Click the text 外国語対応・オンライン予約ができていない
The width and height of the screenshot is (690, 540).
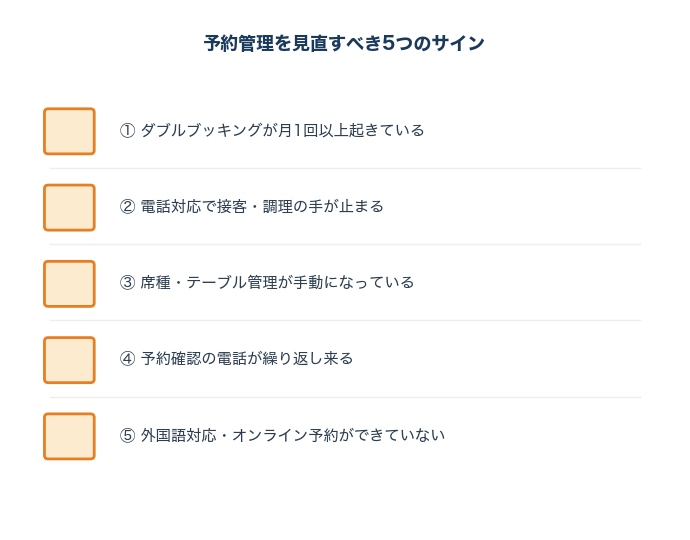click(292, 436)
